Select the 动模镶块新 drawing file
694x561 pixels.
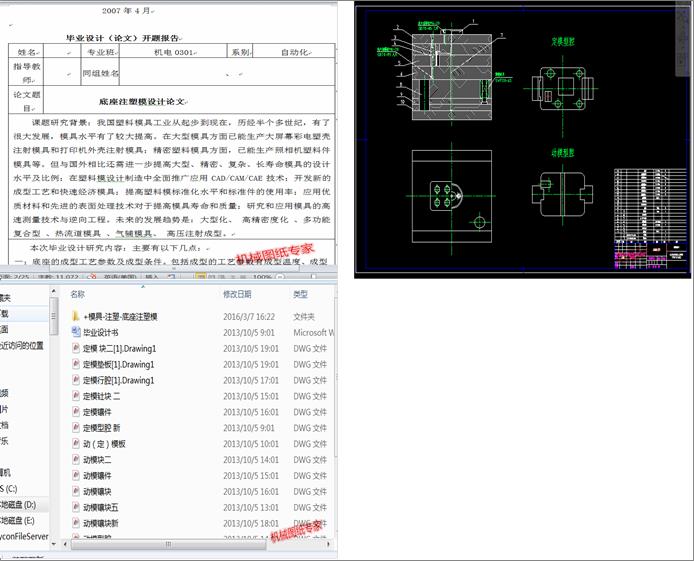[100, 523]
